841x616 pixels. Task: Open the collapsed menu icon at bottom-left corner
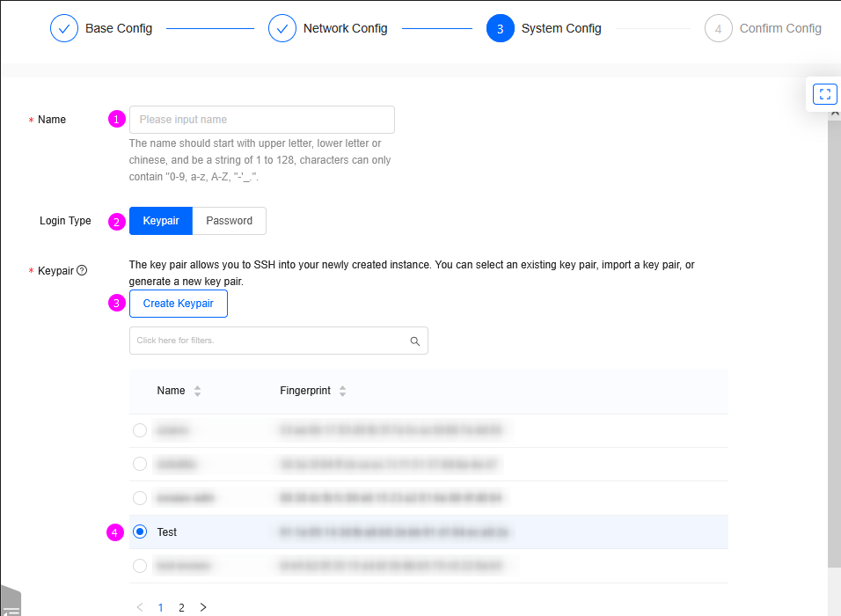(11, 603)
